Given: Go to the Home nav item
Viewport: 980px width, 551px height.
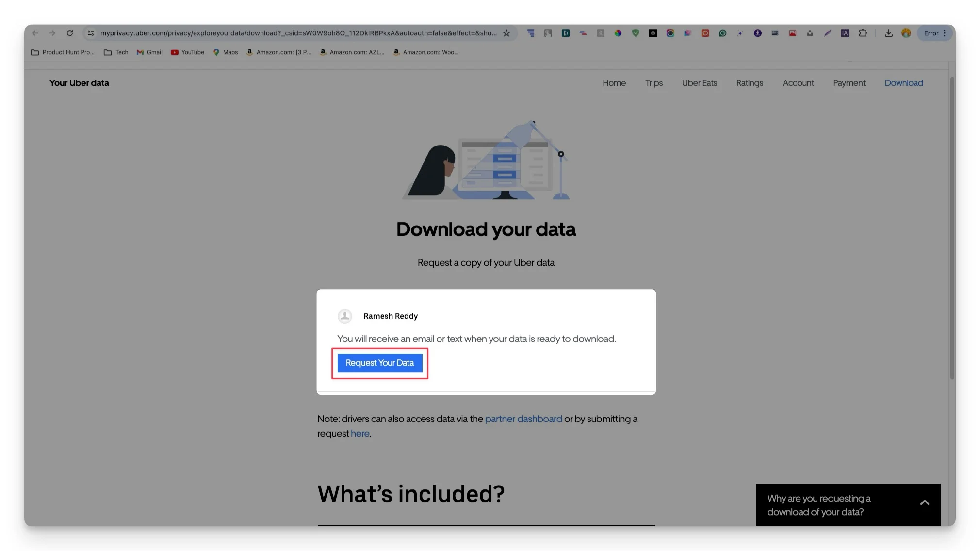Looking at the screenshot, I should pyautogui.click(x=614, y=83).
